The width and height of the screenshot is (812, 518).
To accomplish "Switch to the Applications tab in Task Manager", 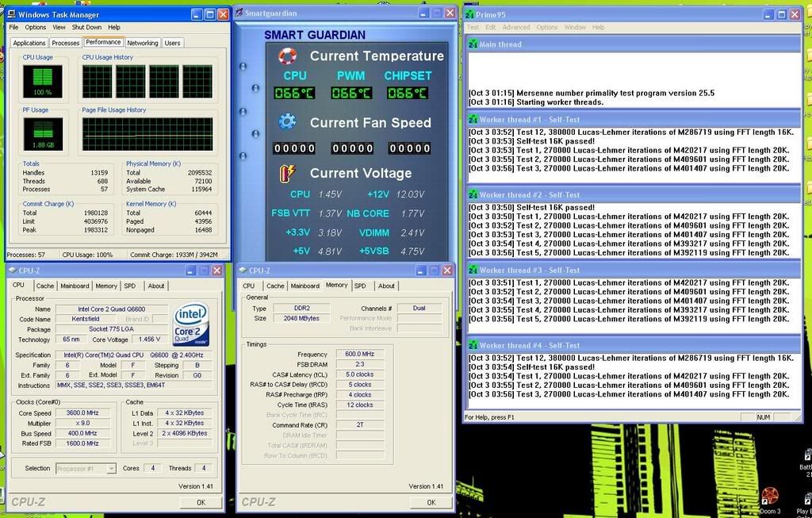I will 29,43.
